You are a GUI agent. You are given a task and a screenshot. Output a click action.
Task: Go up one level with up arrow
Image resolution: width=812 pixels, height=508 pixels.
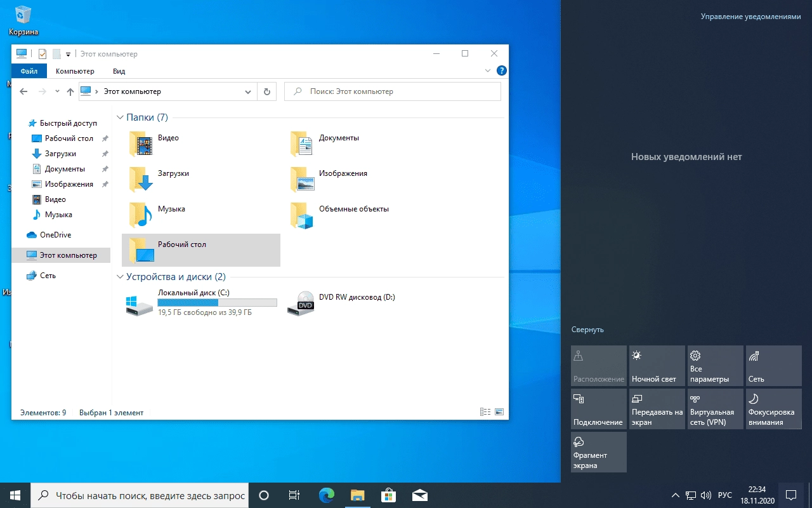70,91
